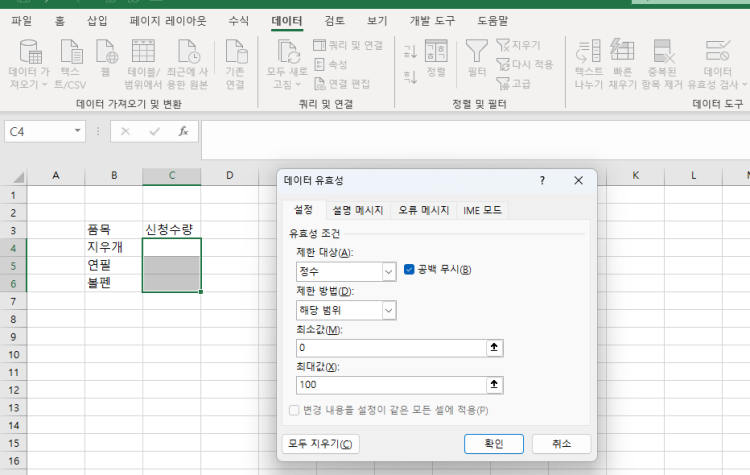Open 쿼리 및 연결 pane
This screenshot has height=475, width=750.
point(348,45)
